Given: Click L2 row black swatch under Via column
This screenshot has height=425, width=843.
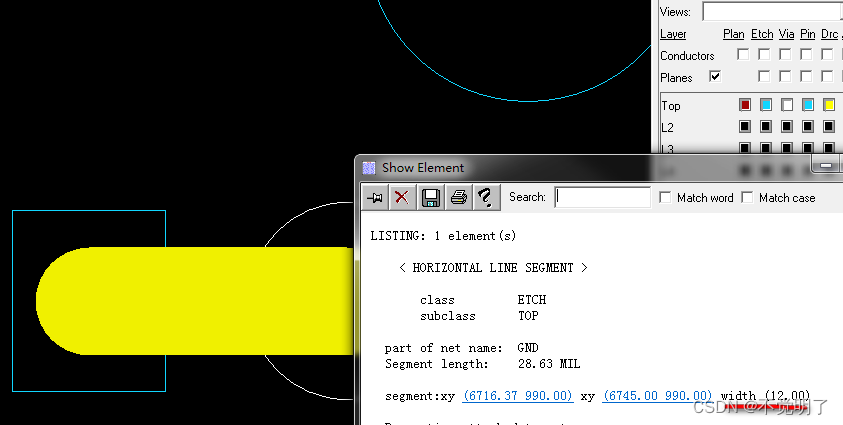Looking at the screenshot, I should 787,127.
